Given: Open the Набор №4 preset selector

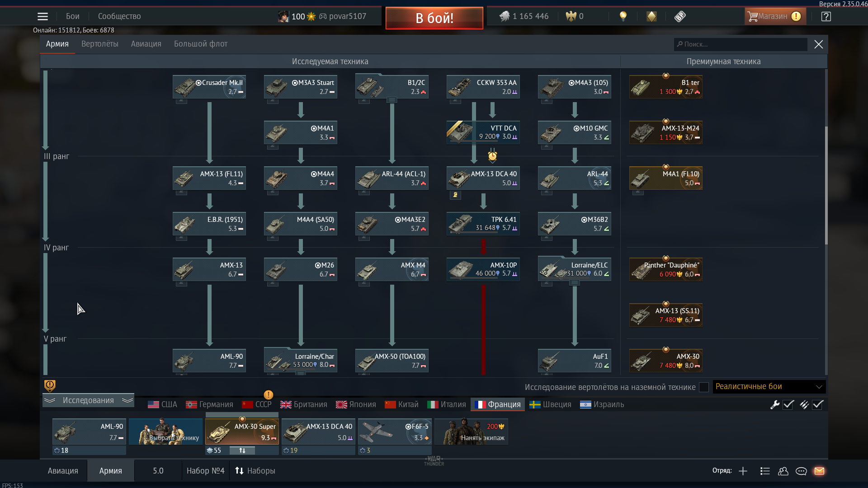Looking at the screenshot, I should click(x=206, y=471).
